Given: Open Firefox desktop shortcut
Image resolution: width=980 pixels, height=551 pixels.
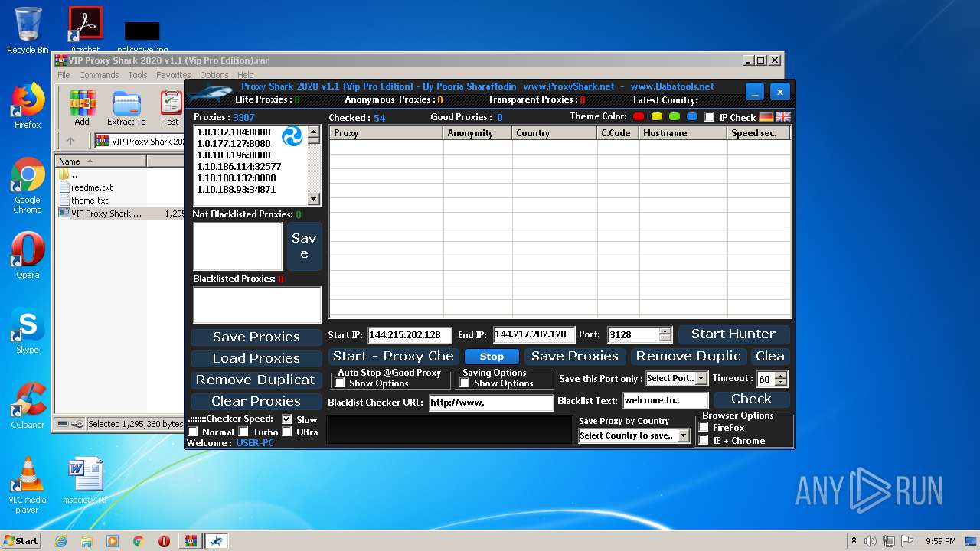Looking at the screenshot, I should (x=28, y=106).
